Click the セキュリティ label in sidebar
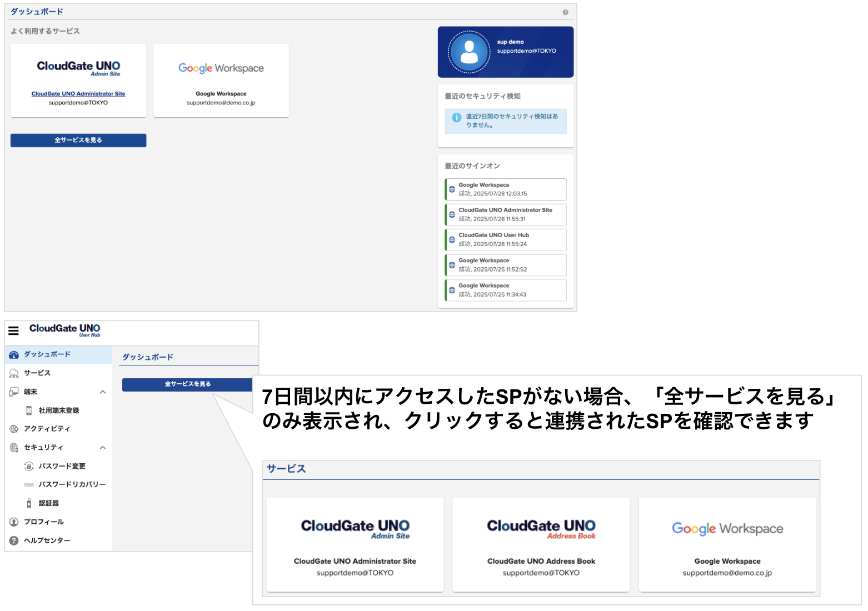Viewport: 868px width, 611px height. pyautogui.click(x=43, y=448)
